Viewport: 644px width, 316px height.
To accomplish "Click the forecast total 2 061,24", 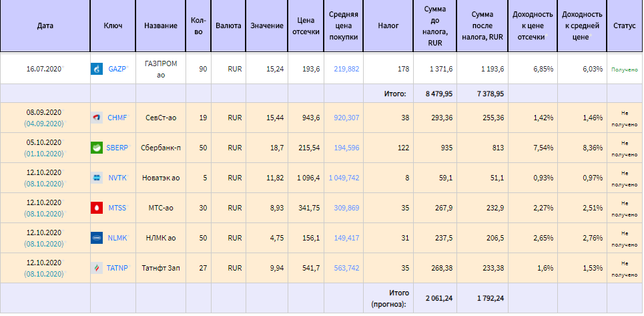I will [x=439, y=299].
